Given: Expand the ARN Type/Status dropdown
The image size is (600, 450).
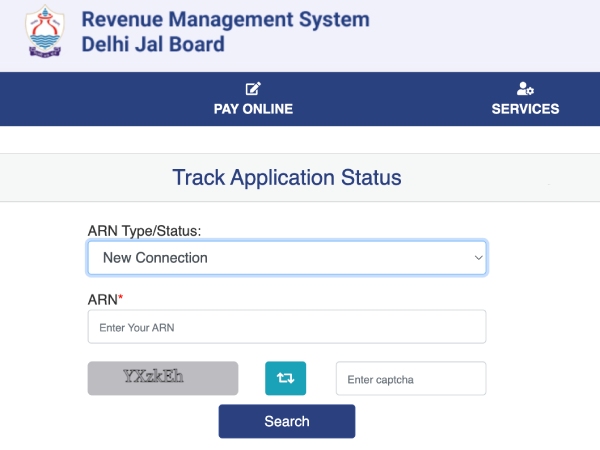Looking at the screenshot, I should [x=287, y=258].
